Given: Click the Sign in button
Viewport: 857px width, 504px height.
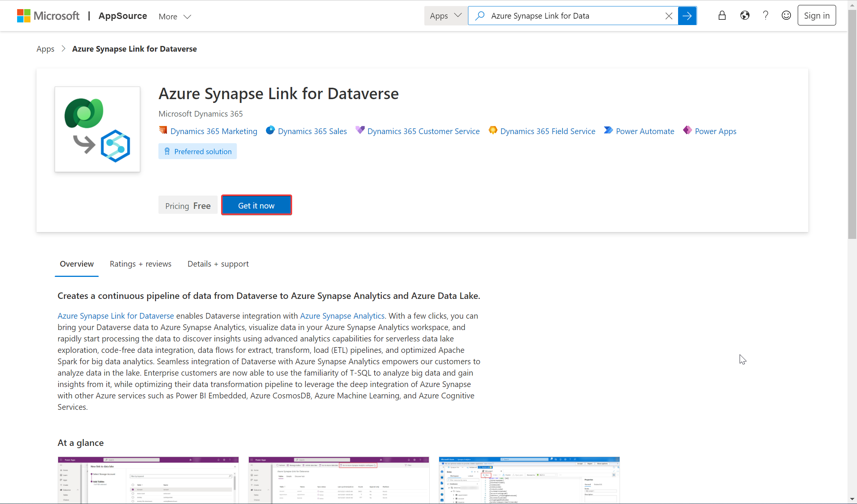Looking at the screenshot, I should click(817, 16).
